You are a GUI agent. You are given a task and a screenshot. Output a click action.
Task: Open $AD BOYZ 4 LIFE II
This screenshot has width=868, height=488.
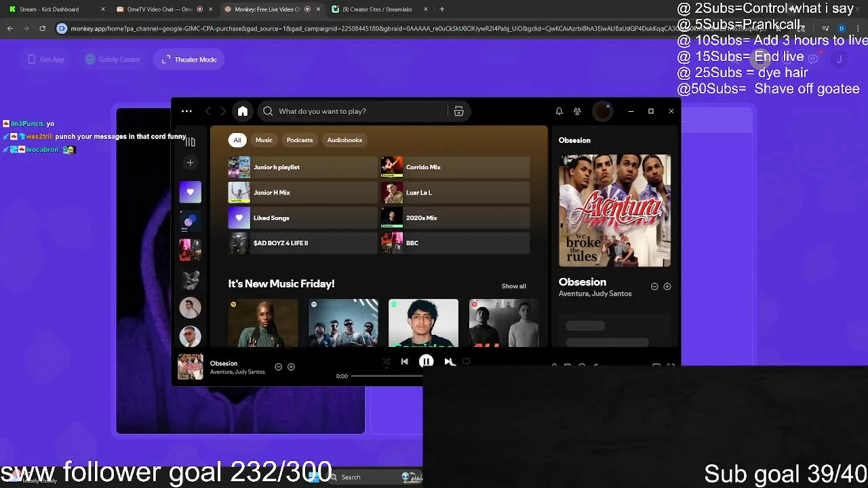pos(302,243)
